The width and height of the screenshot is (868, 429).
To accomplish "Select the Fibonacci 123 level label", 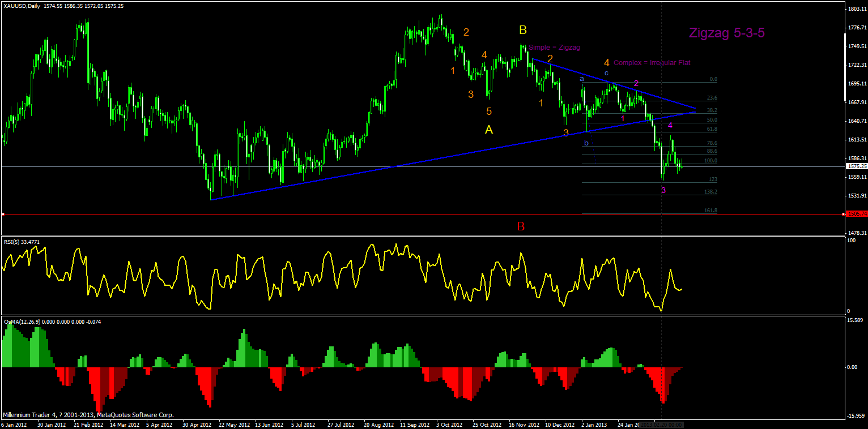I will [713, 179].
